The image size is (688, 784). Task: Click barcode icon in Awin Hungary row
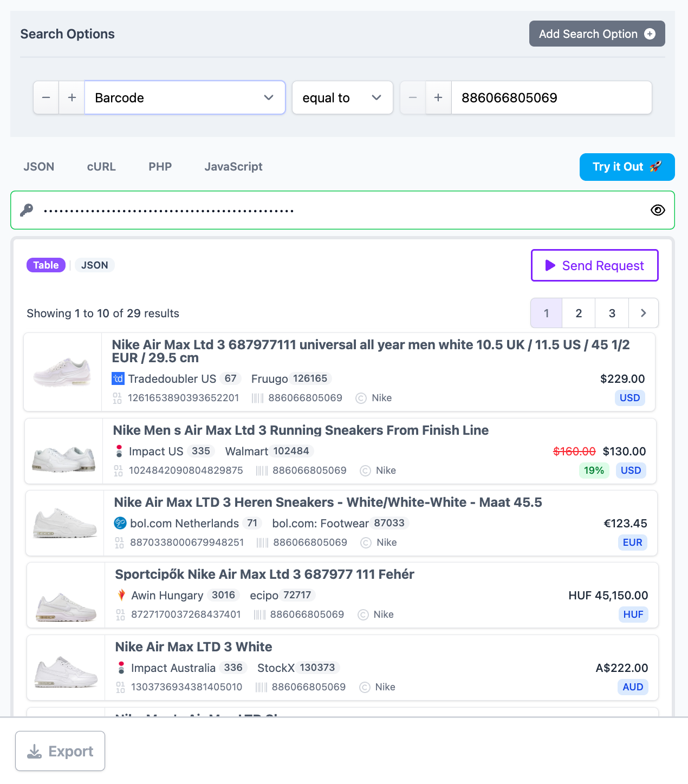[260, 615]
